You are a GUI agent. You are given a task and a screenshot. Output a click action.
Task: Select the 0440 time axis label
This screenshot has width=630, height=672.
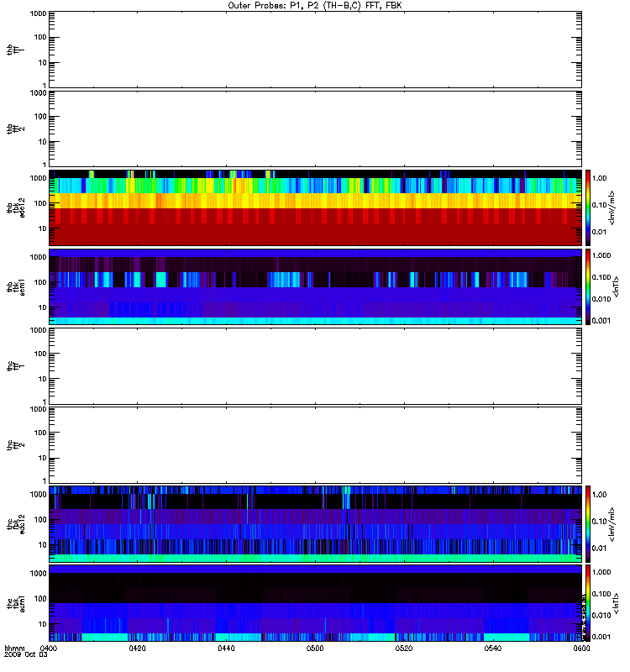coord(226,648)
